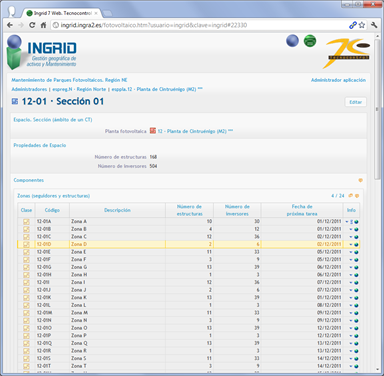The height and width of the screenshot is (376, 384).
Task: Reload the page with the refresh icon
Action: 32,25
